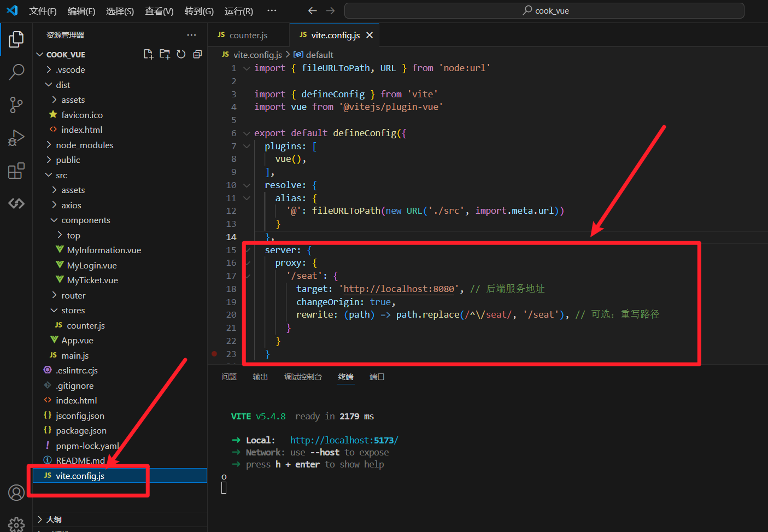Switch to the counter.js editor tab
The height and width of the screenshot is (532, 768).
[x=248, y=35]
